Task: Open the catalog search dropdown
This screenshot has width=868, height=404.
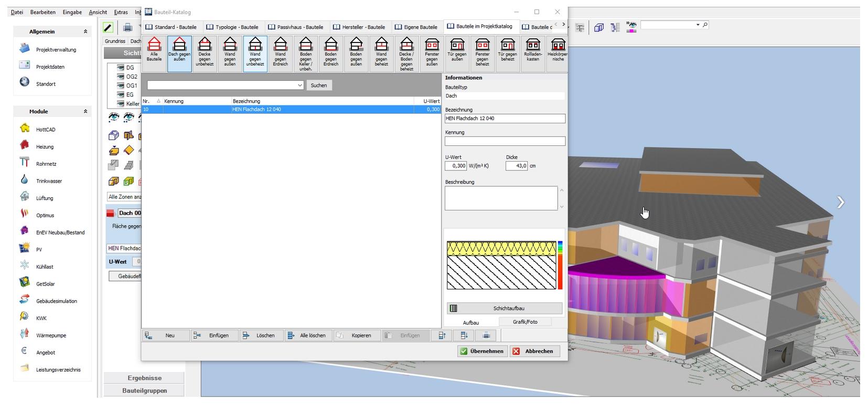Action: point(300,85)
